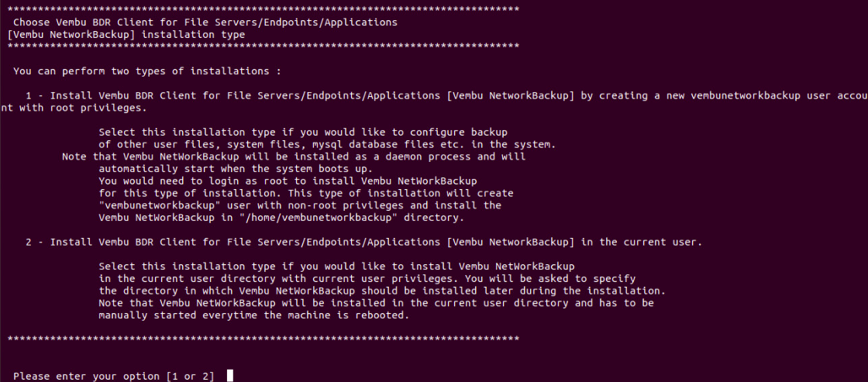Select the "[Vembu NetworkBackup] installation type" heading line
Image resolution: width=868 pixels, height=382 pixels.
(123, 35)
